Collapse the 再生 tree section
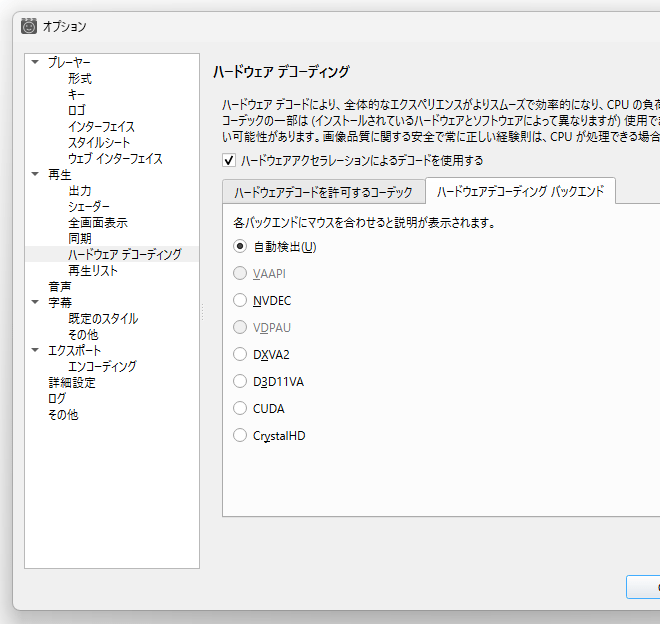 (35, 174)
